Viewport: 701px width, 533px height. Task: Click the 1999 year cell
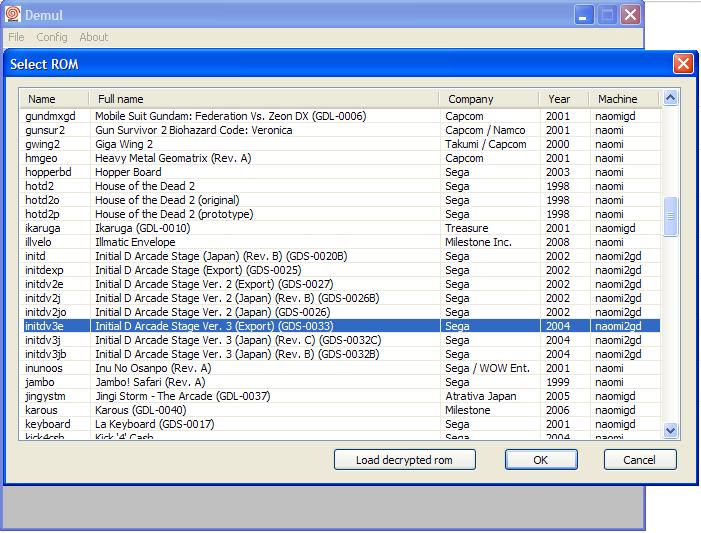pos(557,382)
